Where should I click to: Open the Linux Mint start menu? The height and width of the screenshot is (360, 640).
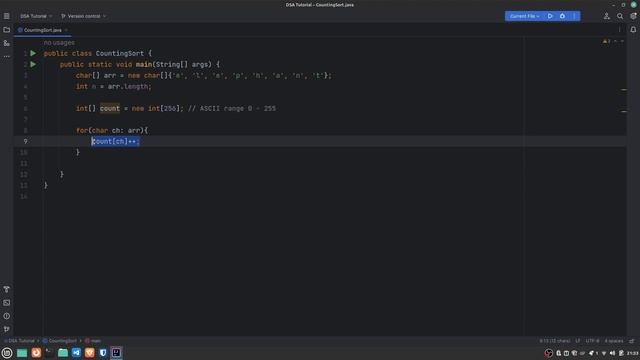7,353
